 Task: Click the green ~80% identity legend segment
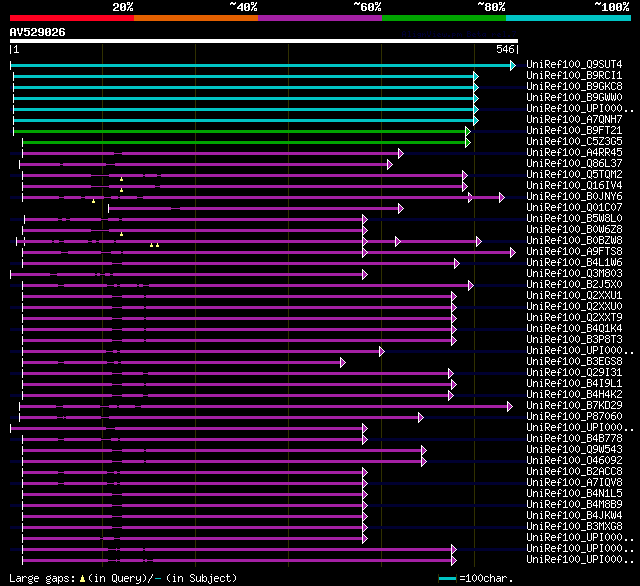click(x=444, y=18)
